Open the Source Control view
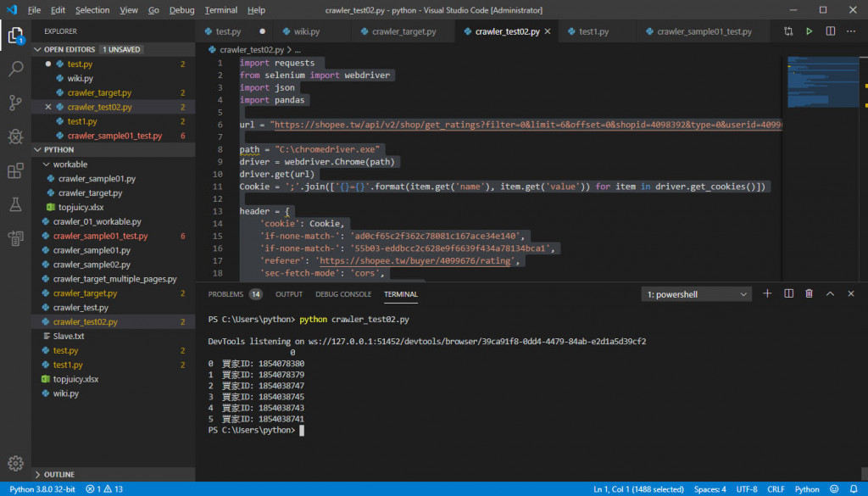The height and width of the screenshot is (496, 868). click(x=15, y=103)
